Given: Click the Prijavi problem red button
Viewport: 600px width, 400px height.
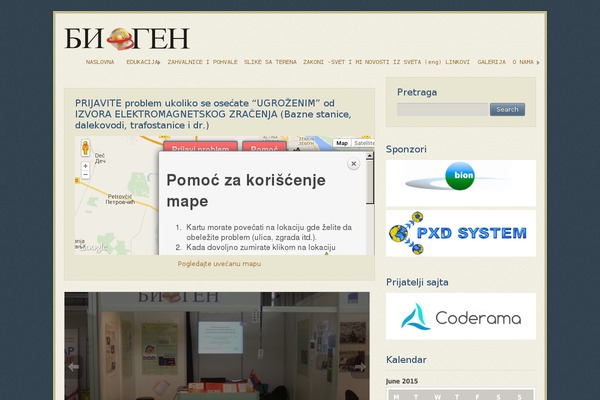Looking at the screenshot, I should (200, 147).
